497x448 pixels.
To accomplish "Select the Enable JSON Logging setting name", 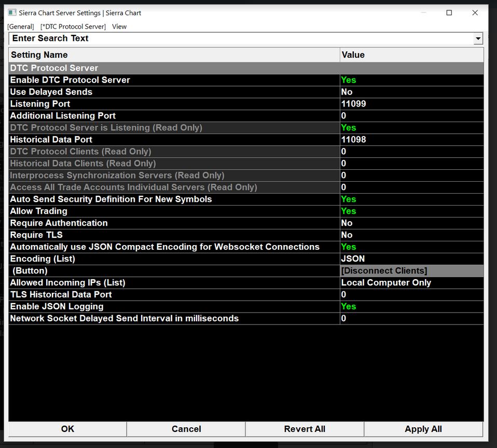I will coord(174,307).
